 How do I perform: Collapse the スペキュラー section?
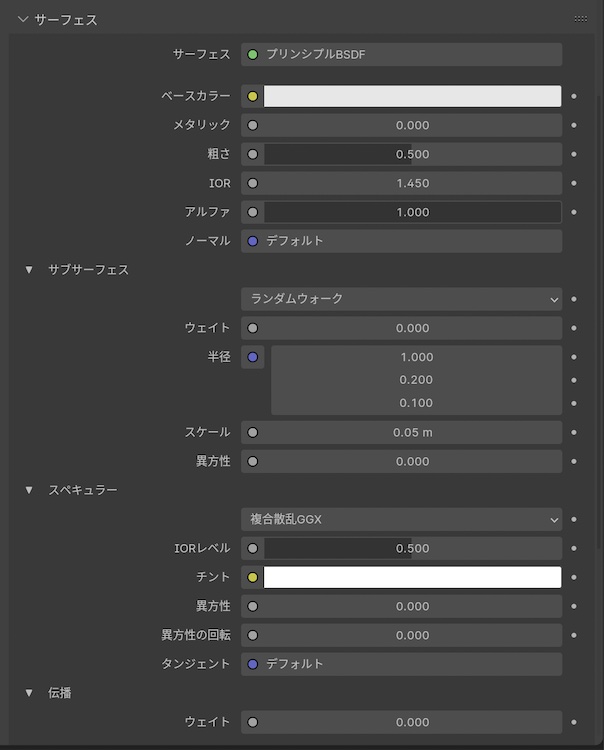coord(29,490)
